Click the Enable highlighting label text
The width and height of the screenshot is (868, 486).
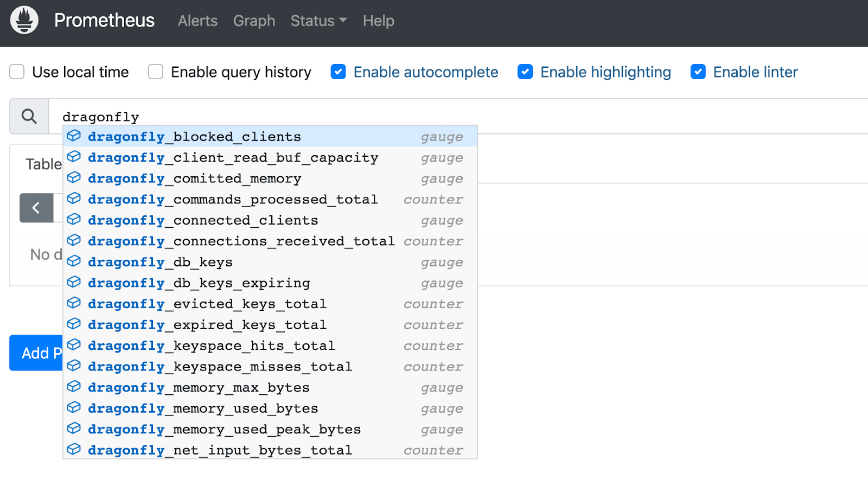tap(605, 72)
